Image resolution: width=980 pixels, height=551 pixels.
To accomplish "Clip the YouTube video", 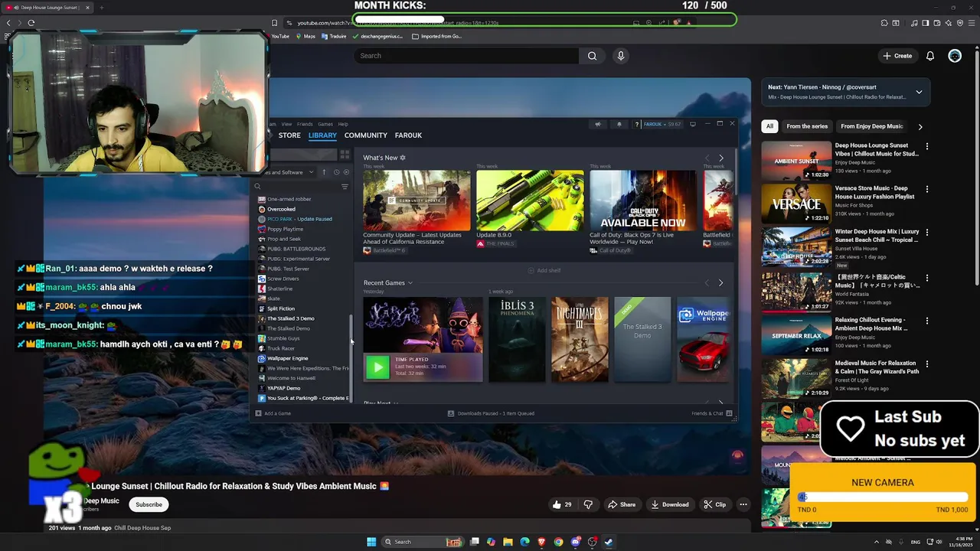I will (x=714, y=504).
